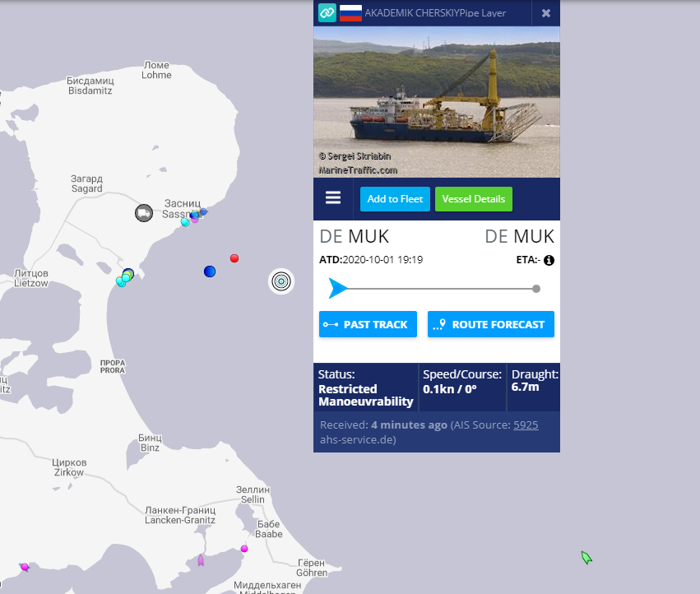Click the truck icon near Sassnitz
This screenshot has height=594, width=700.
[x=144, y=213]
